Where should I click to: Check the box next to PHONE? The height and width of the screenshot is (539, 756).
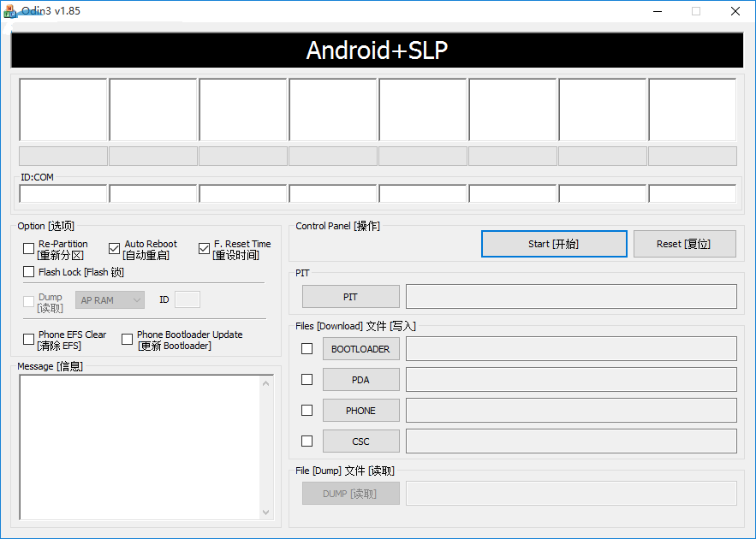point(307,410)
